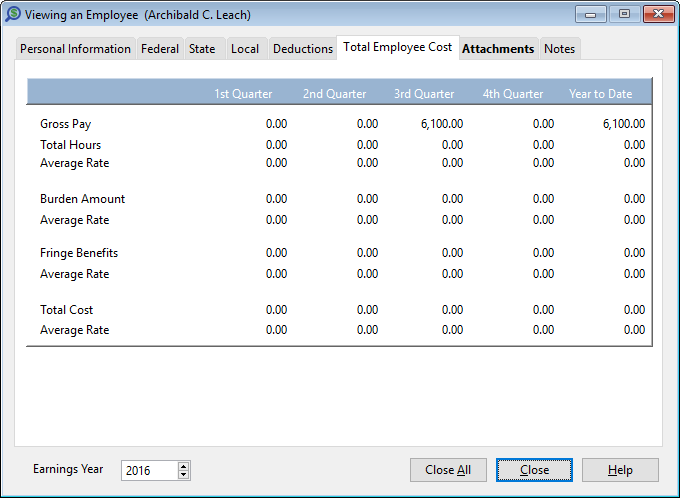680x498 pixels.
Task: Close window with red X
Action: point(658,14)
